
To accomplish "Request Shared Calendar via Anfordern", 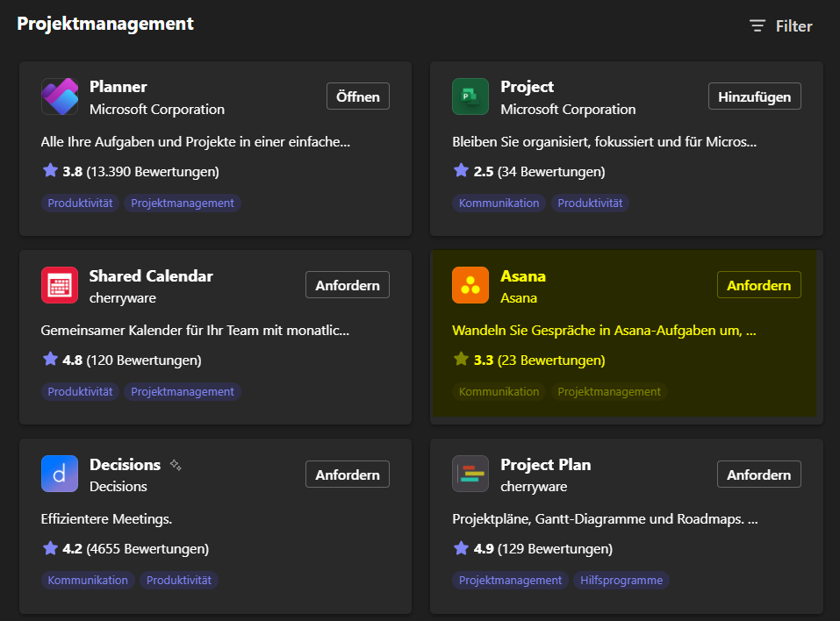I will click(x=347, y=285).
